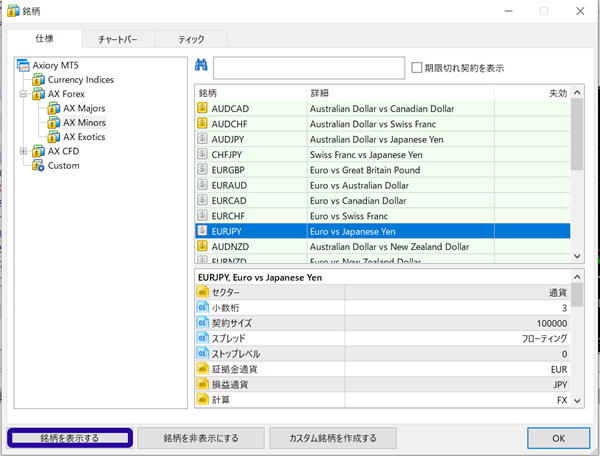The image size is (600, 456).
Task: Click properties panel scroll-down arrow
Action: click(x=577, y=401)
